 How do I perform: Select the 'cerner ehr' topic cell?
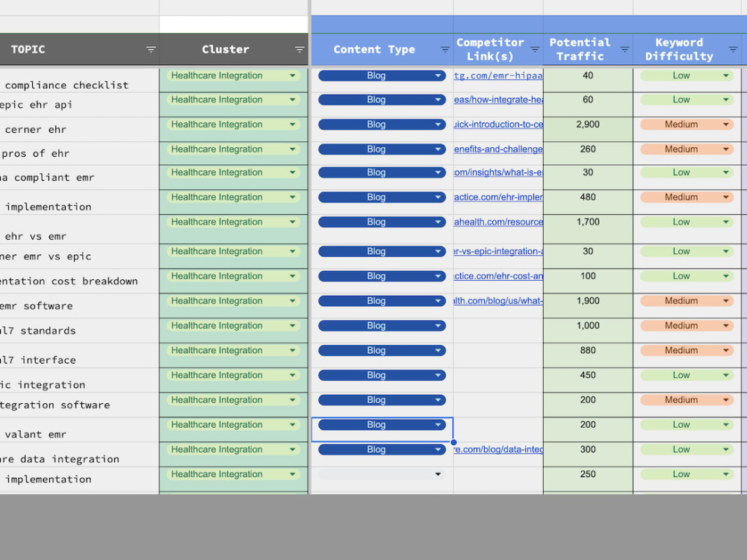(x=80, y=129)
